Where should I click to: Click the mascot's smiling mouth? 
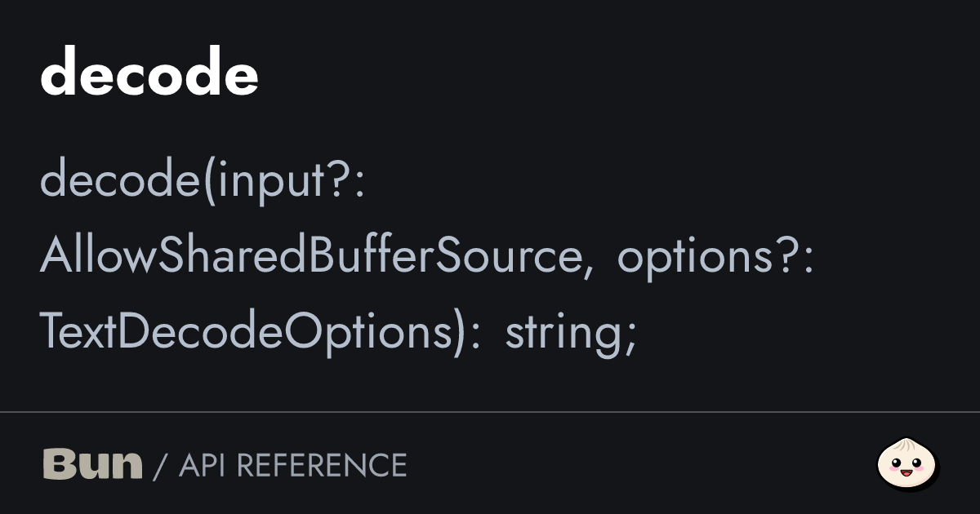907,472
